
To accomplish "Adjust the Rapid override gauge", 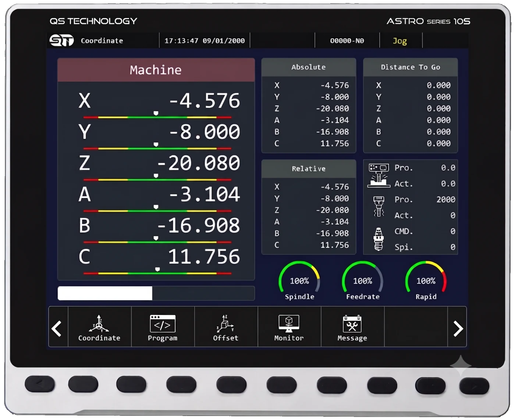I will (426, 280).
